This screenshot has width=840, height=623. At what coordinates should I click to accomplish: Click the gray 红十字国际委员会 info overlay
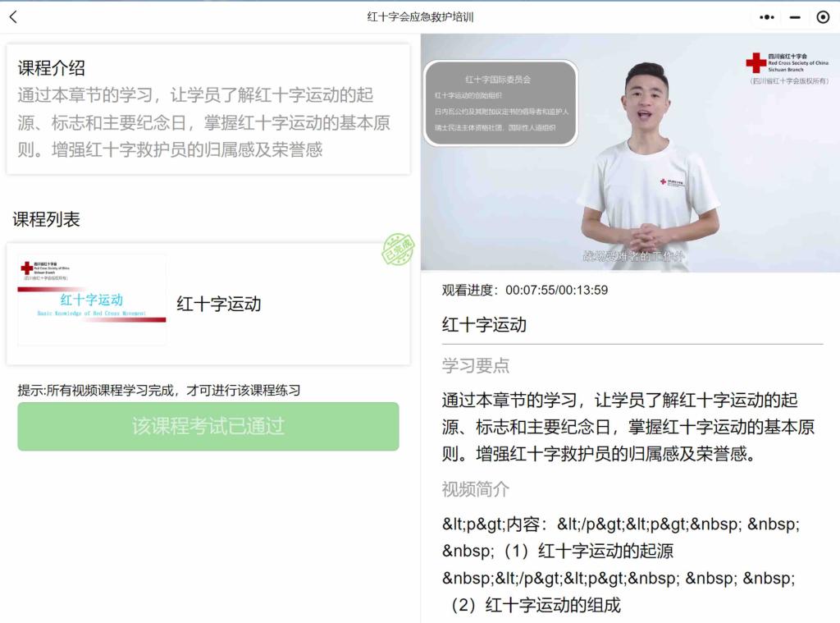(x=500, y=103)
